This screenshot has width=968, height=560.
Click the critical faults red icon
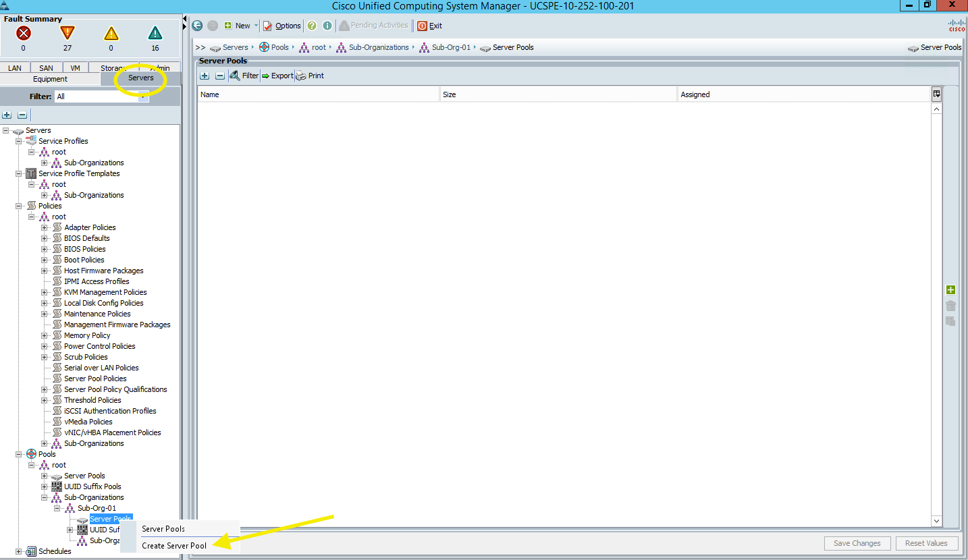(x=24, y=33)
